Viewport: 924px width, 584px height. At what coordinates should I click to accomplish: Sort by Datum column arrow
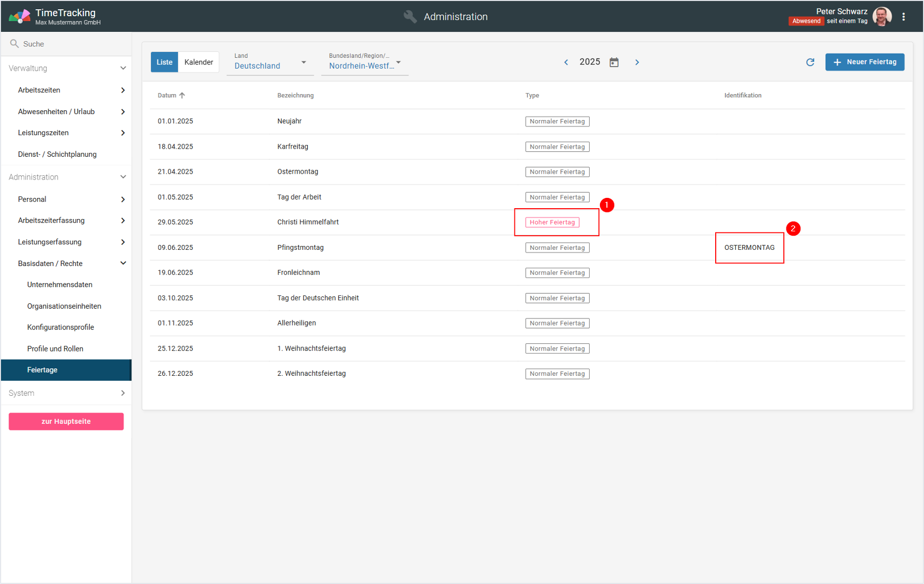[182, 96]
